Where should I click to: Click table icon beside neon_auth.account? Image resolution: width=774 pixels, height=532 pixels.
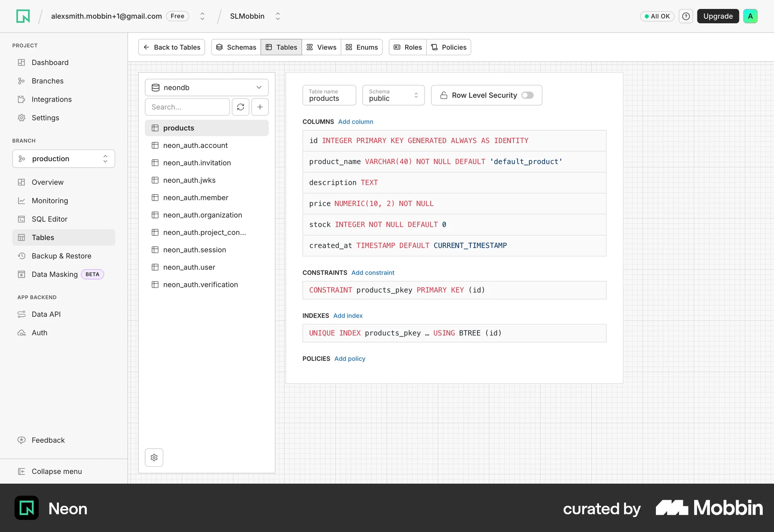point(155,145)
